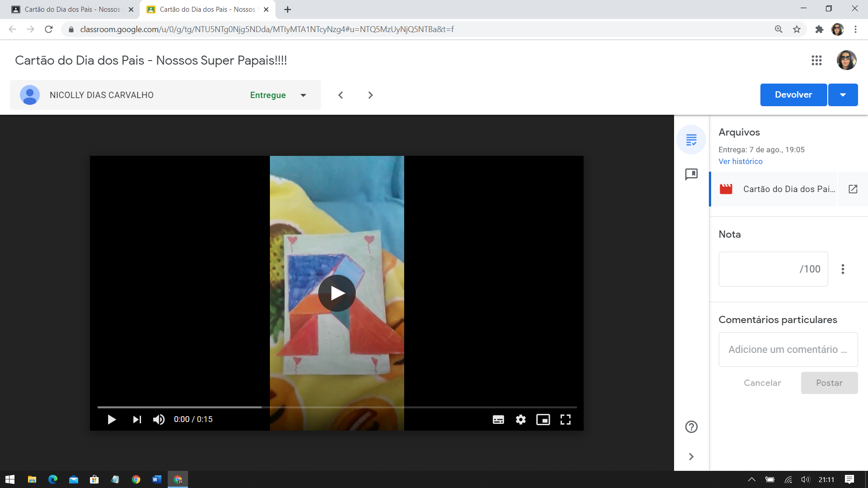This screenshot has height=488, width=868.
Task: Collapse the side panel with chevron
Action: pos(691,457)
